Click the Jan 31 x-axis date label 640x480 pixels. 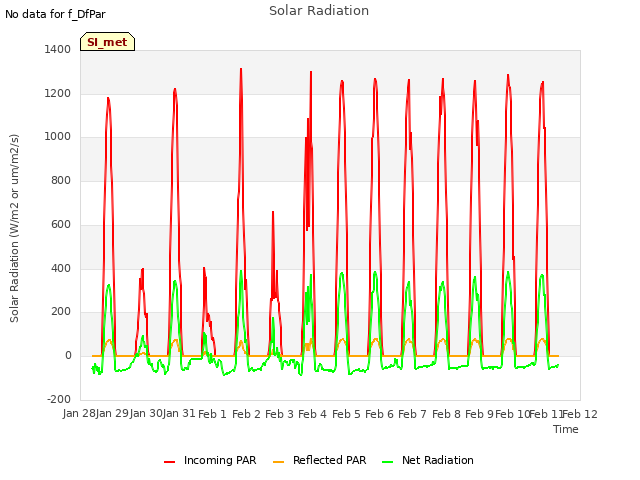179,413
